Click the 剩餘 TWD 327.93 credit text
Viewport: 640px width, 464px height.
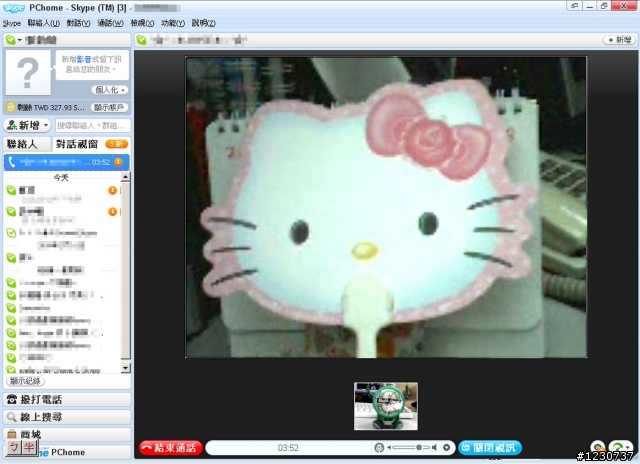51,108
